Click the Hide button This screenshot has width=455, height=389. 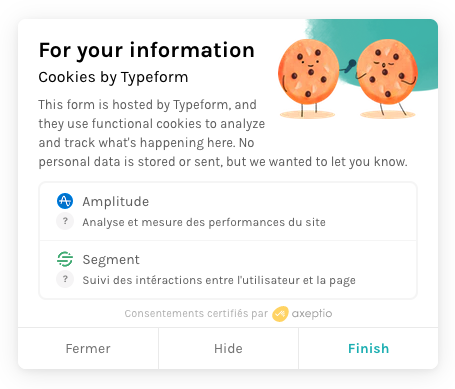click(x=228, y=348)
